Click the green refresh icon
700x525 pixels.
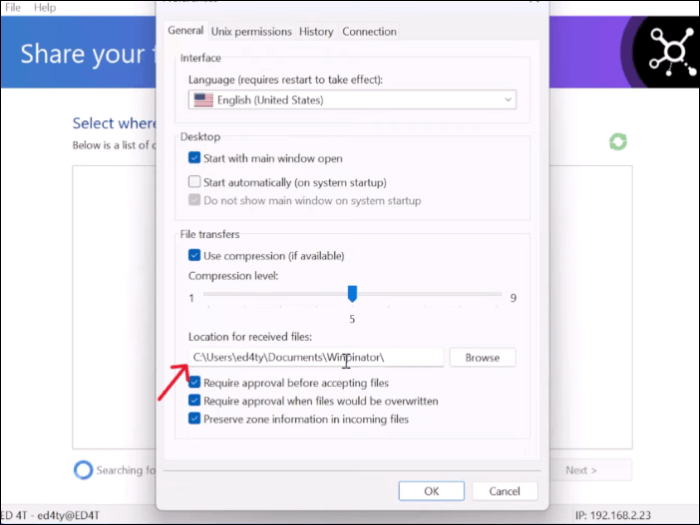click(x=618, y=142)
